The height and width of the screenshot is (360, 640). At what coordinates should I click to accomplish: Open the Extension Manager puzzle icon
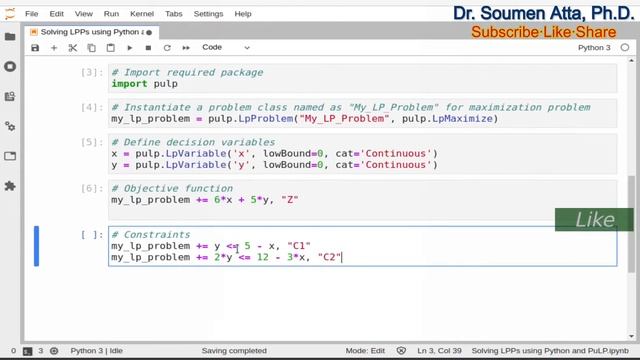[x=10, y=186]
